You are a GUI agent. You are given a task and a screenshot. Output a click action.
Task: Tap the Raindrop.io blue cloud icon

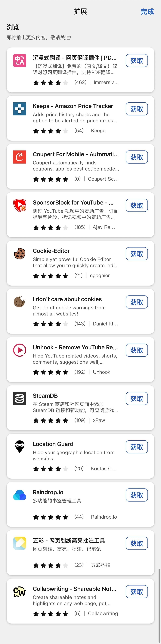pyautogui.click(x=20, y=495)
